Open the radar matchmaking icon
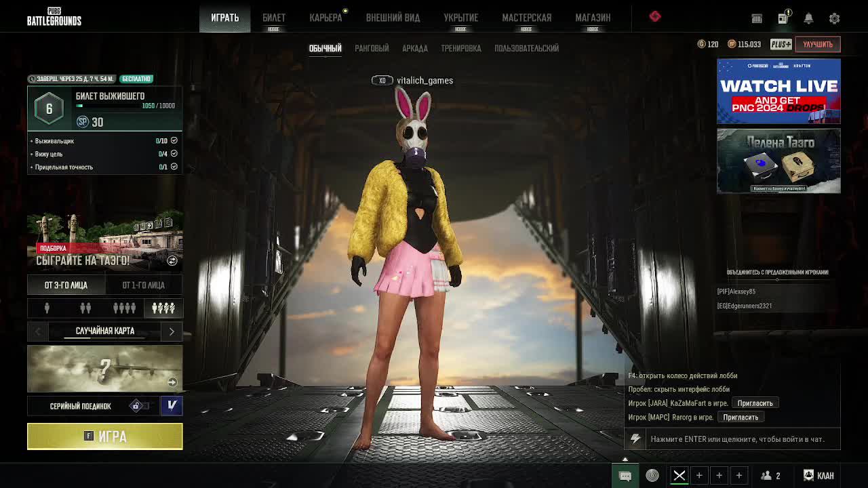Image resolution: width=868 pixels, height=488 pixels. click(x=652, y=476)
